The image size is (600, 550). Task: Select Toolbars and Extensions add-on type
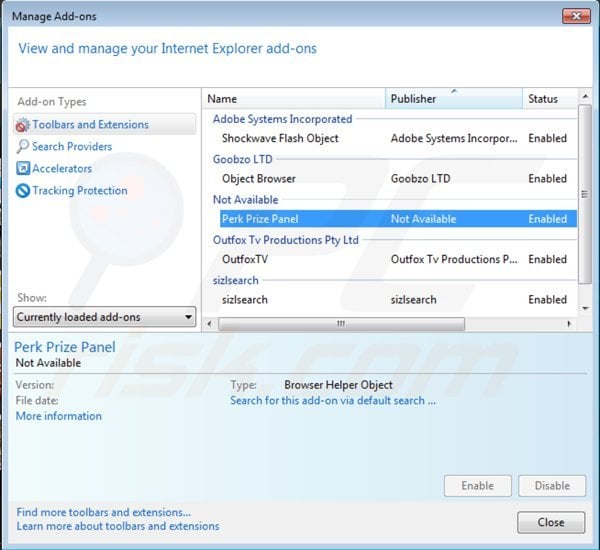tap(104, 124)
